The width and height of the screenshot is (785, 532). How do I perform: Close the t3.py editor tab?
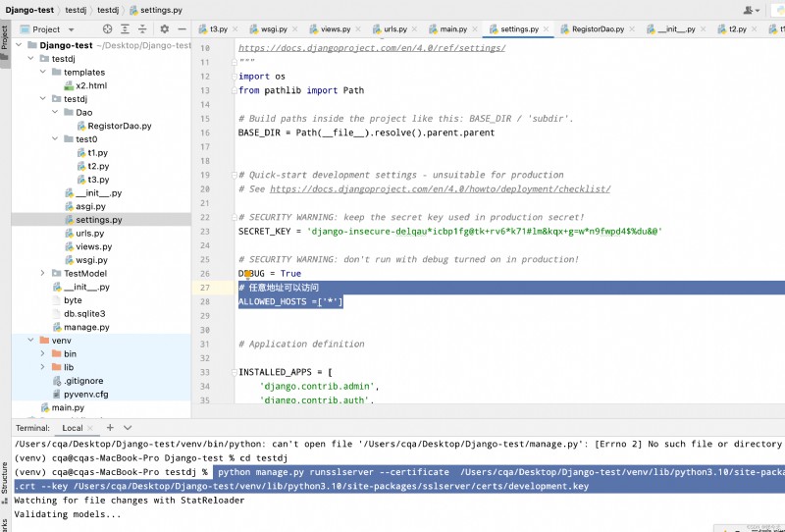tap(235, 29)
